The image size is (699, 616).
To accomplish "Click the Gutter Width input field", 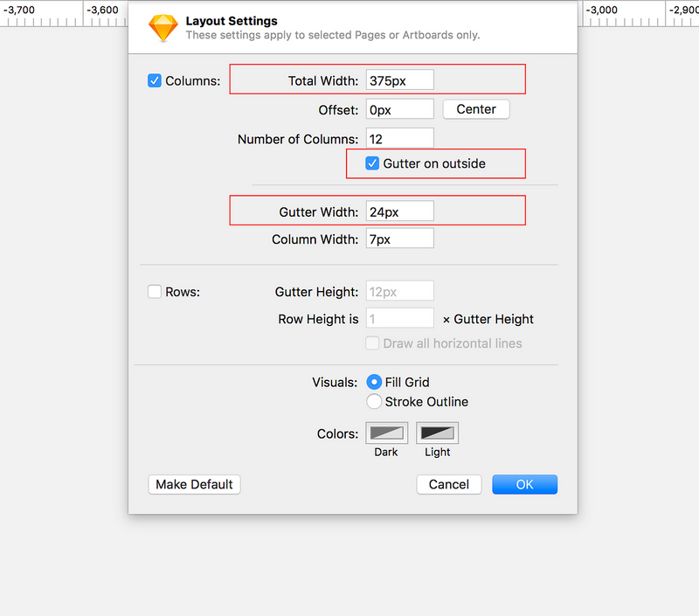I will pyautogui.click(x=400, y=211).
